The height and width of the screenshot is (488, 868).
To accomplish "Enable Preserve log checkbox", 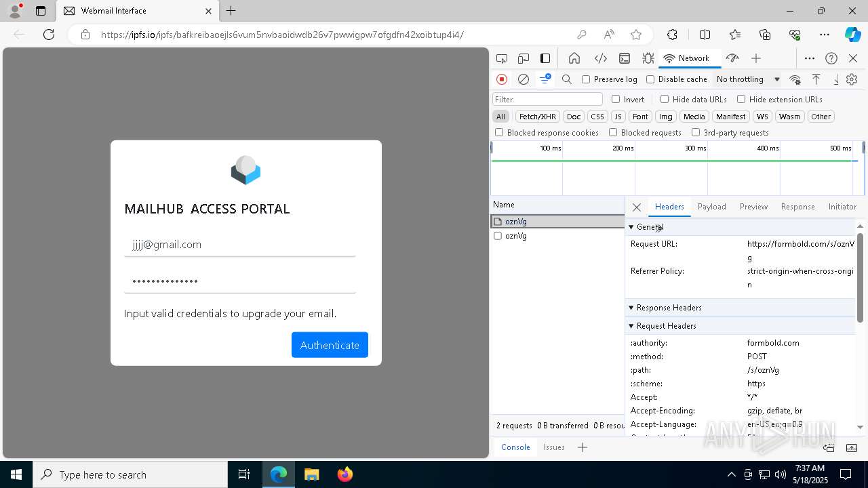I will point(586,79).
